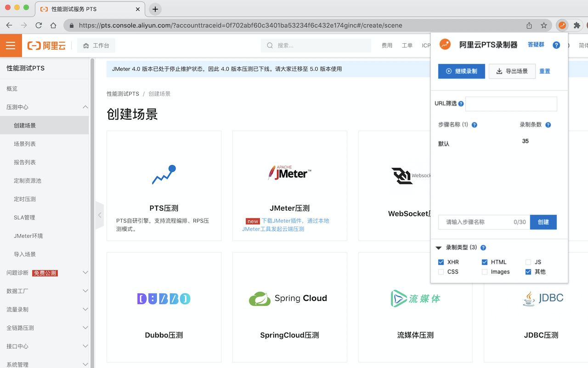Image resolution: width=588 pixels, height=368 pixels.
Task: Enable the CSS recording type
Action: 441,272
